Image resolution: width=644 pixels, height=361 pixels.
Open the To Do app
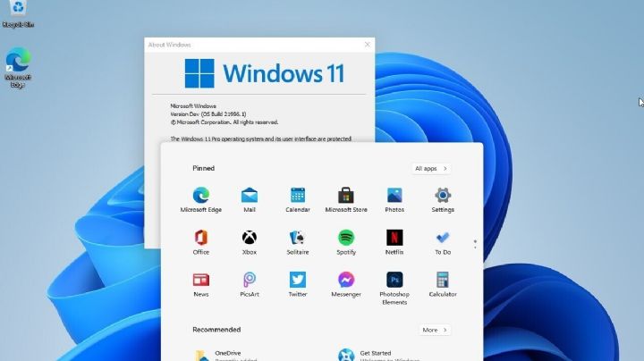tap(443, 242)
